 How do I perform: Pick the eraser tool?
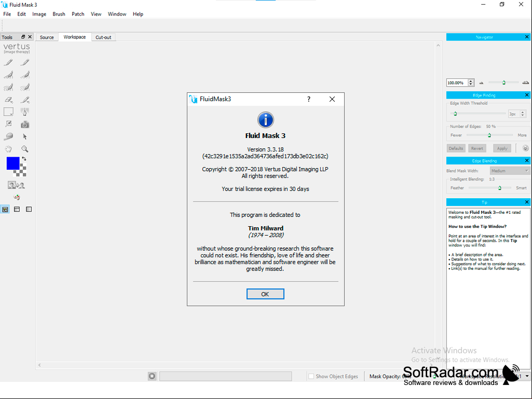(x=8, y=100)
